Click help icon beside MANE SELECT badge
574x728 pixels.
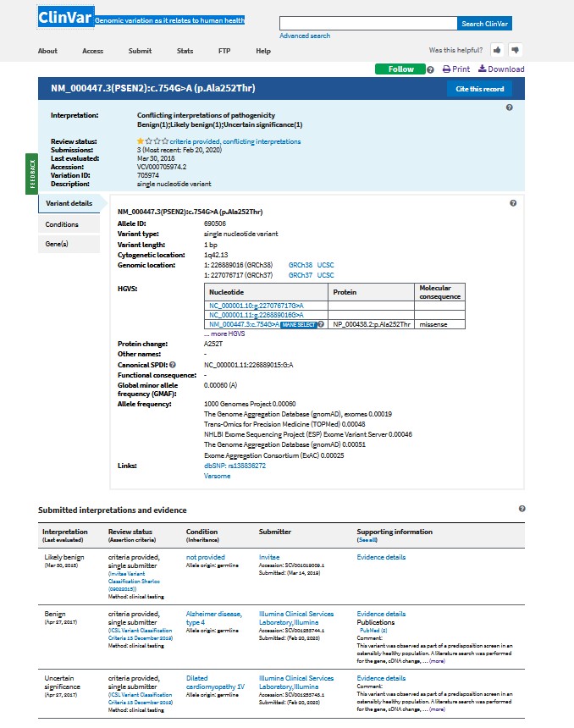[x=321, y=324]
